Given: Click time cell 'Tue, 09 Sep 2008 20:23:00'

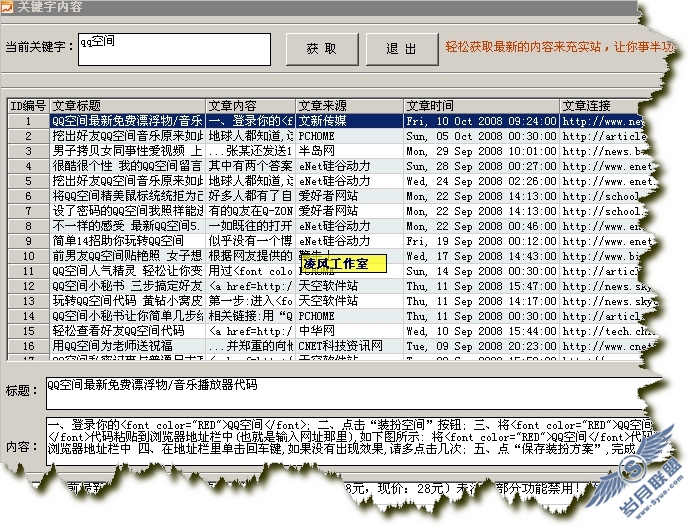Looking at the screenshot, I should pos(482,346).
